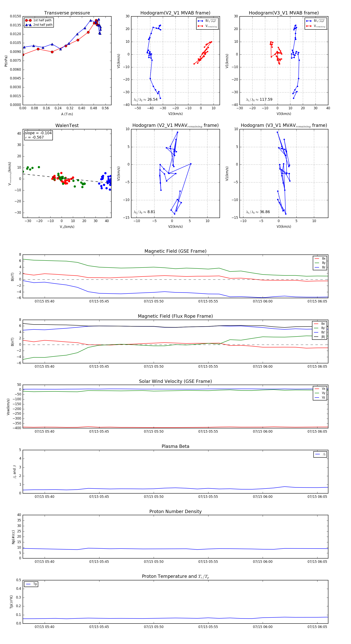Click the 'WalenTest' plot title
Viewport: 351px width, 644px height.
pos(67,125)
